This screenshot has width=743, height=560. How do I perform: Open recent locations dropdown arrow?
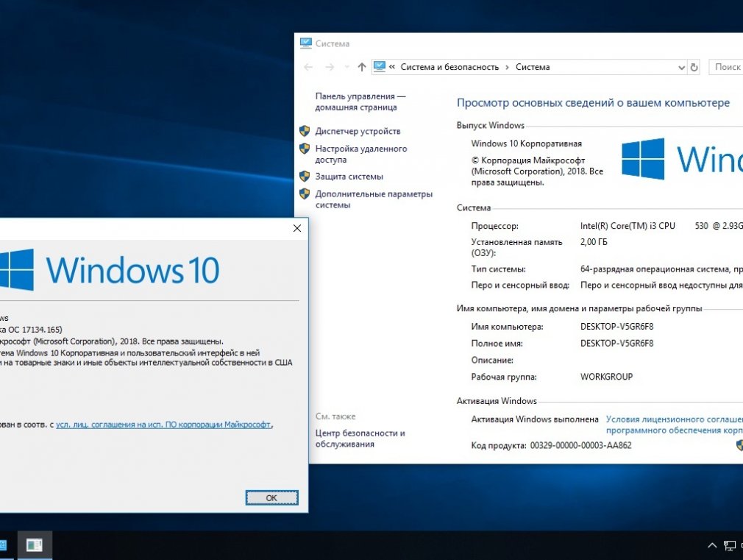coord(347,68)
